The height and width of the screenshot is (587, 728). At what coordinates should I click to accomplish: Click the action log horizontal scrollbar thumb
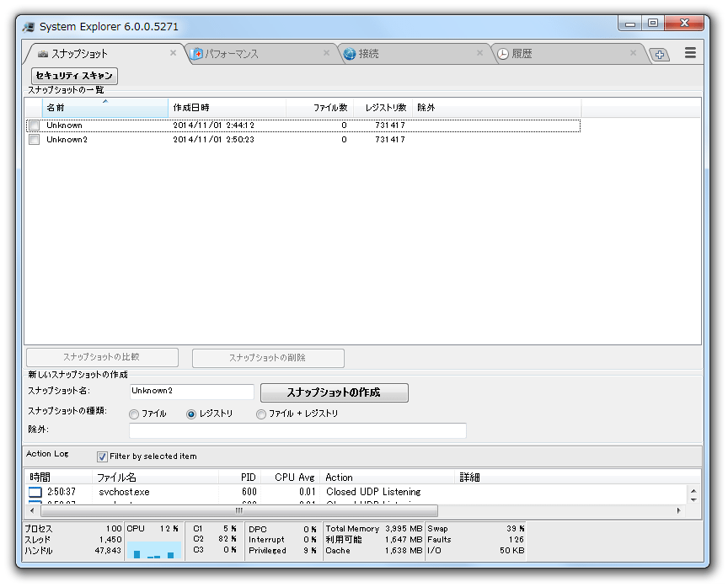pyautogui.click(x=239, y=511)
